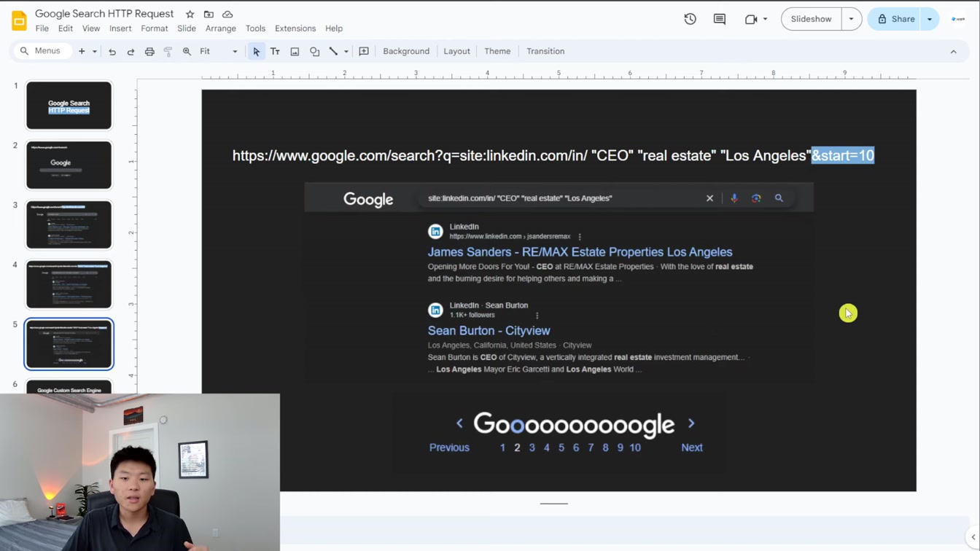Image resolution: width=980 pixels, height=551 pixels.
Task: Open the Help menu
Action: pos(334,28)
